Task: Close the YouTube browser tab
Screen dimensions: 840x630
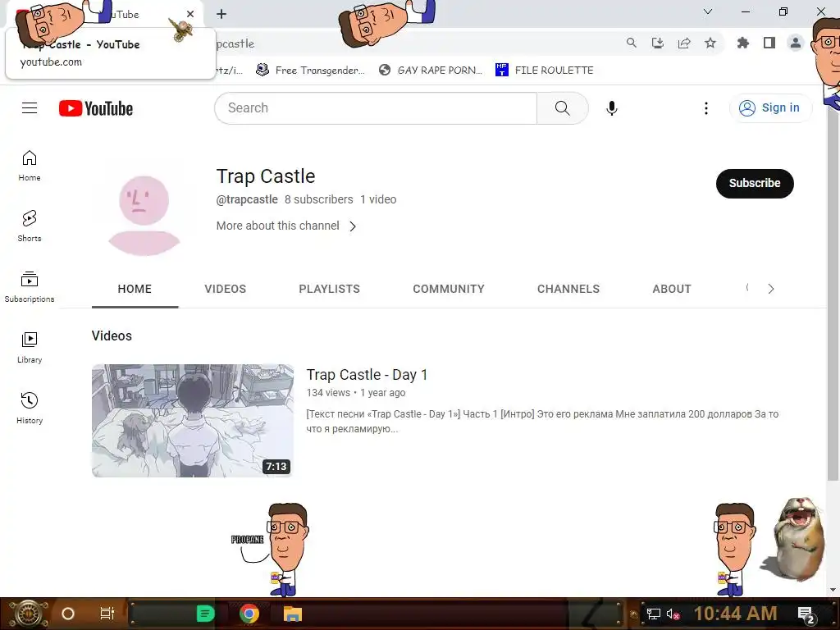Action: 190,14
